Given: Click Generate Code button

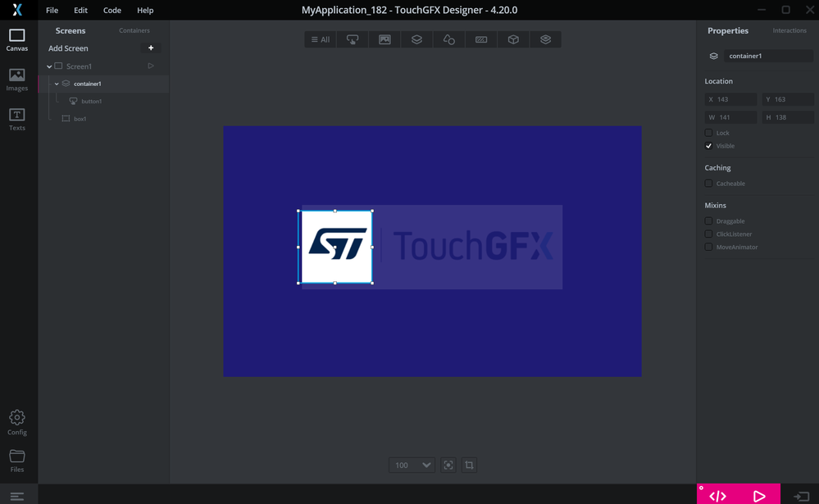Looking at the screenshot, I should click(717, 496).
